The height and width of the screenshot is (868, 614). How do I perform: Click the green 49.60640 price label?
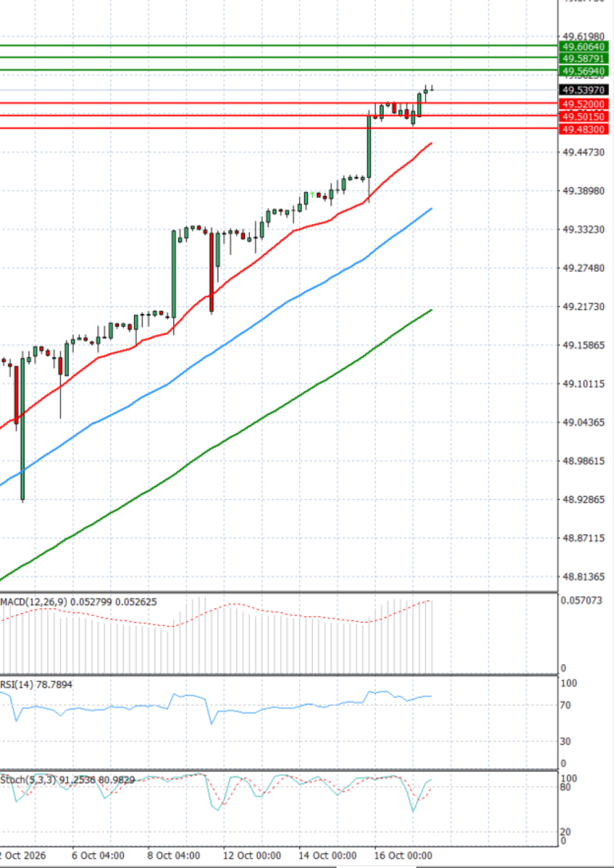click(x=583, y=47)
